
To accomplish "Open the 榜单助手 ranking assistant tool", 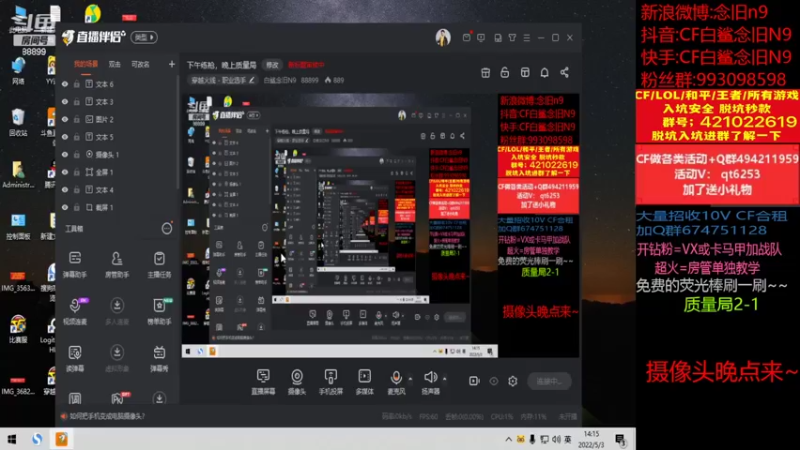I will [x=159, y=311].
